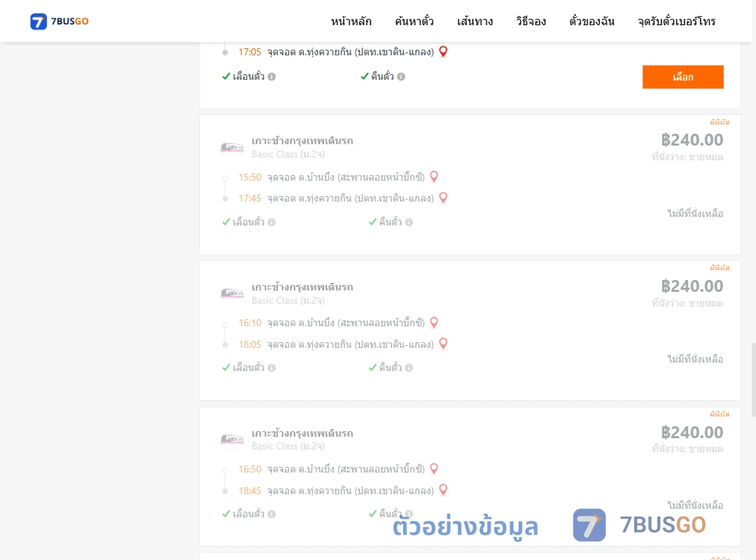
Task: Show คืนตั๋ว info icon on 16:10 trip
Action: pos(409,368)
